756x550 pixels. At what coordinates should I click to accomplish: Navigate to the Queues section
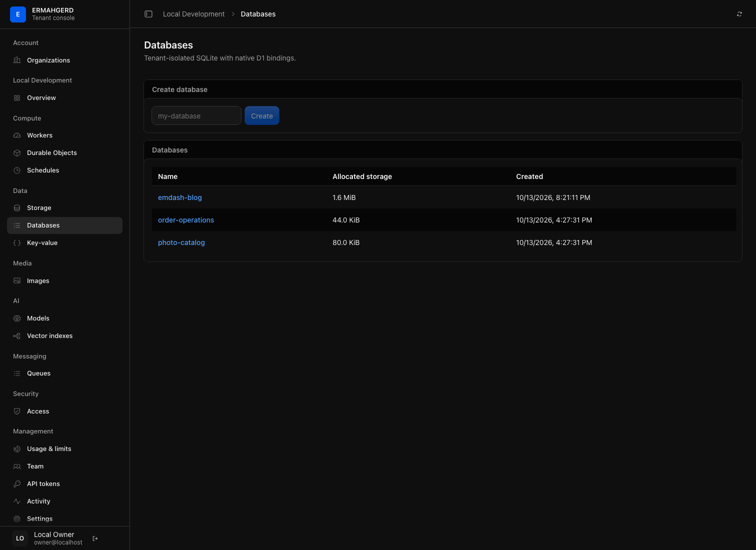(x=64, y=373)
